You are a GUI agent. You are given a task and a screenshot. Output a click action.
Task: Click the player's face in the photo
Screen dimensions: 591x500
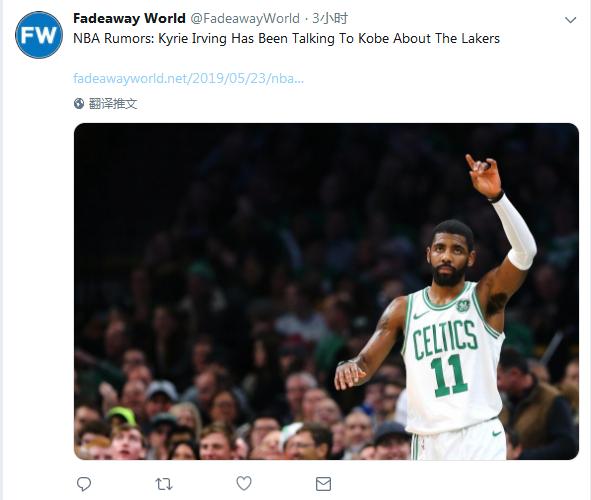click(x=450, y=255)
